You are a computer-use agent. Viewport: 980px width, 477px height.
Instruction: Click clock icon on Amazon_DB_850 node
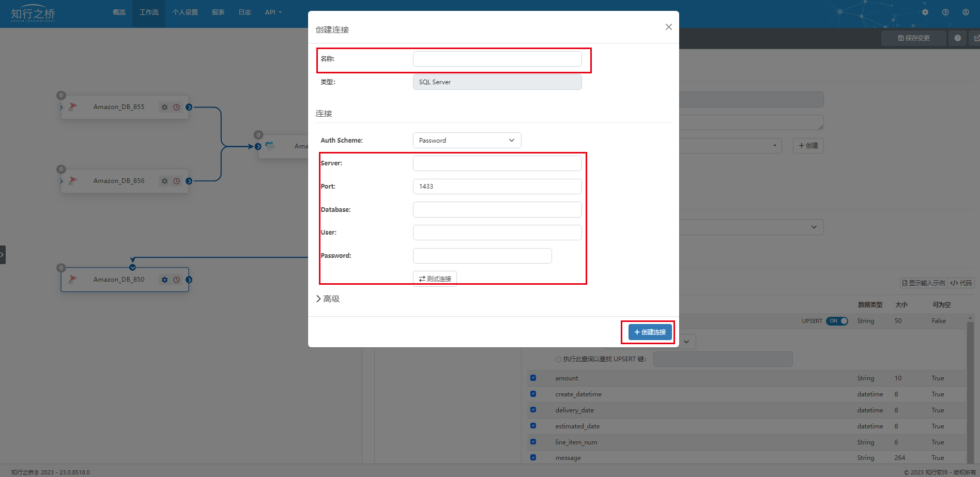(177, 280)
